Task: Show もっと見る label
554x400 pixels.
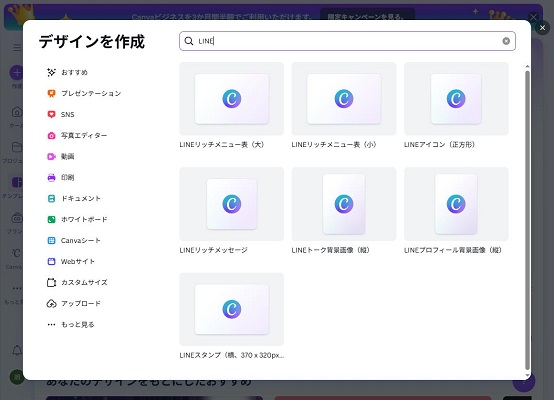Action: [78, 324]
